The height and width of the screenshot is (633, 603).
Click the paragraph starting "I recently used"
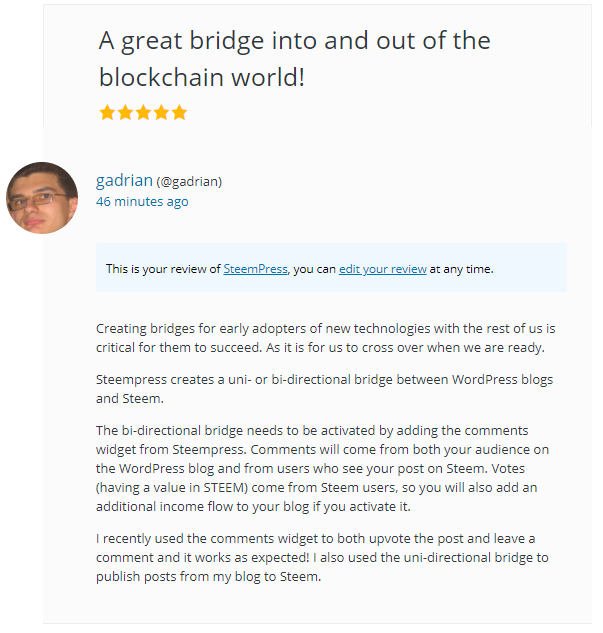pyautogui.click(x=322, y=557)
